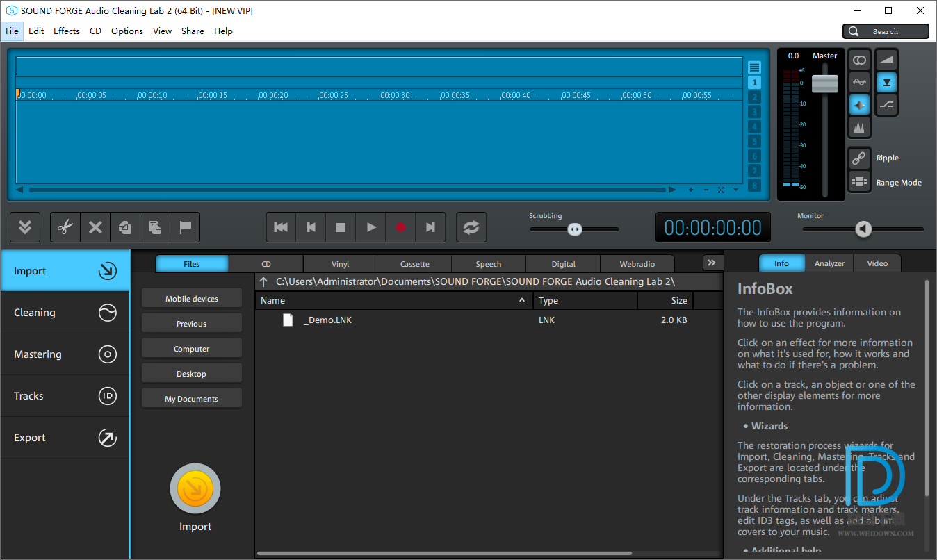Open the Options menu
937x560 pixels.
pos(127,31)
